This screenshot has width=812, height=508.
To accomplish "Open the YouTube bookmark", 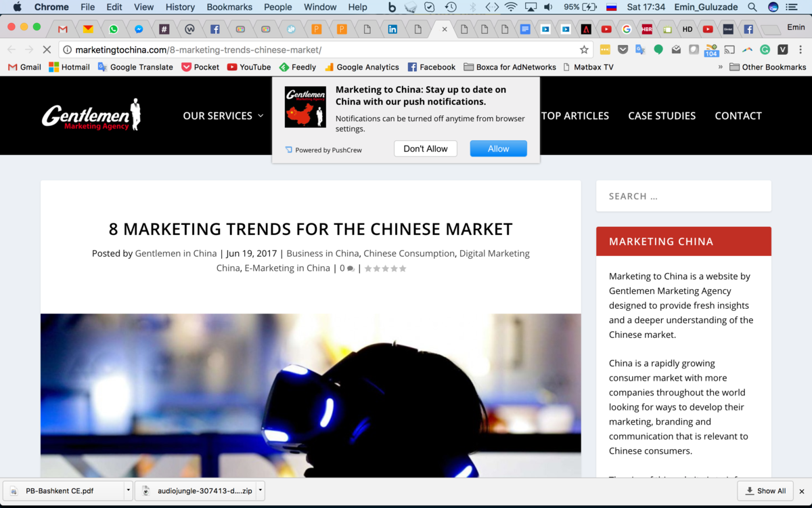I will [x=249, y=67].
